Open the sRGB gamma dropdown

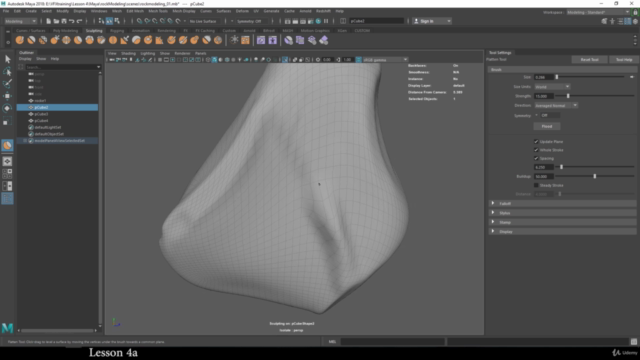click(x=385, y=60)
